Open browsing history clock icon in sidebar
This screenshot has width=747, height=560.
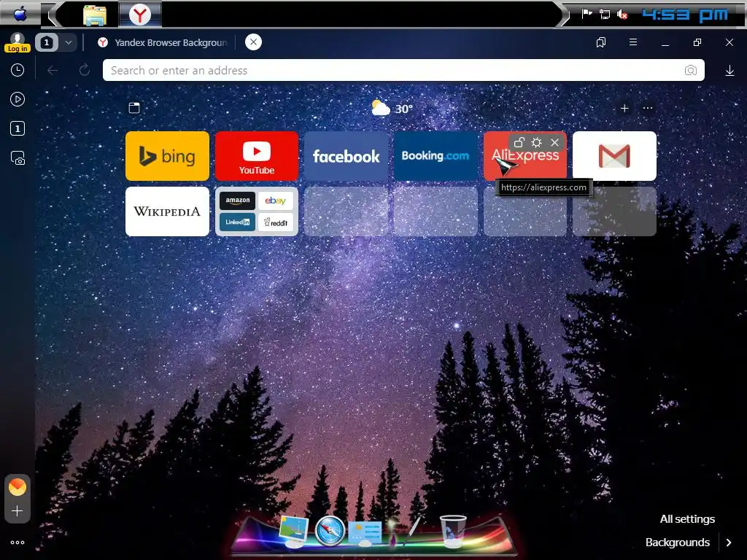[18, 71]
